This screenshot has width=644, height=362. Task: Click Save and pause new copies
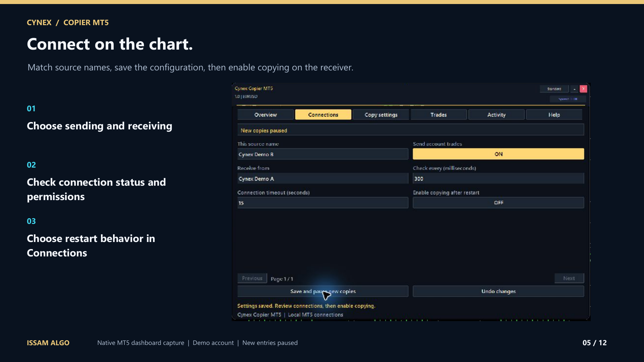[323, 291]
